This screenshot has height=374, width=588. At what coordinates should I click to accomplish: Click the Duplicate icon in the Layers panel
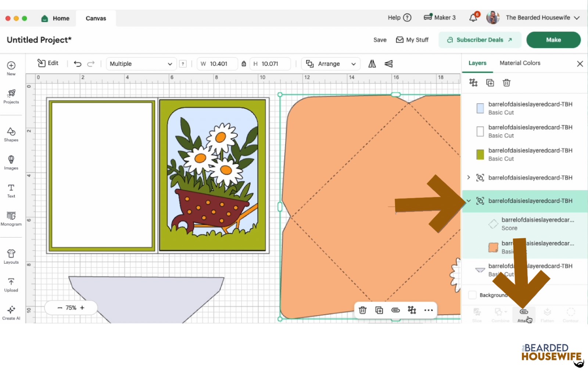[x=490, y=83]
